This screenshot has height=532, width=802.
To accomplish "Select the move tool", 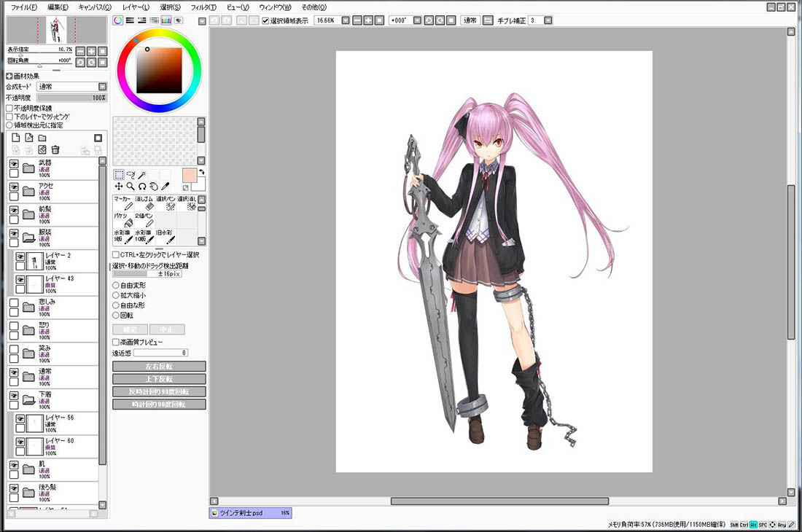I will click(119, 187).
